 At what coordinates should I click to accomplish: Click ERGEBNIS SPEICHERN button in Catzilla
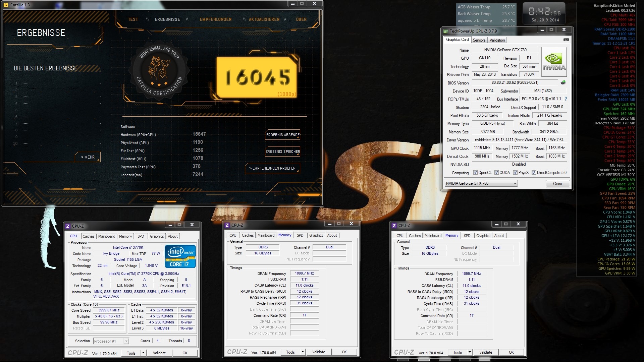(283, 152)
